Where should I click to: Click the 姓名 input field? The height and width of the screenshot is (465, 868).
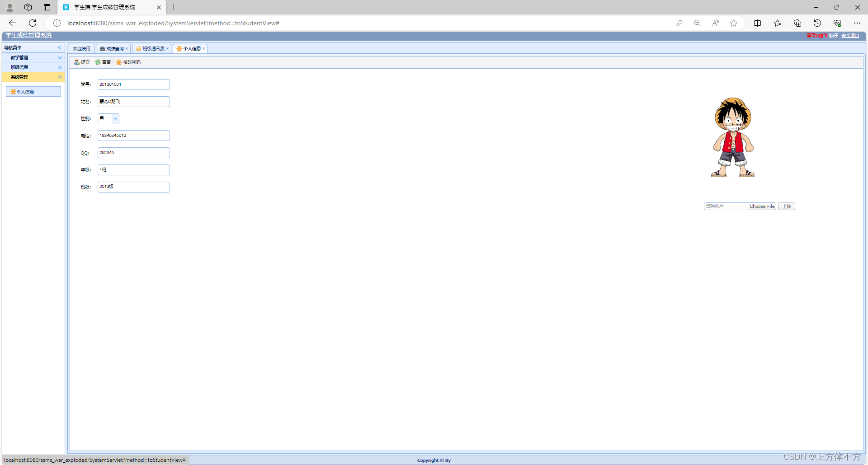click(x=134, y=102)
